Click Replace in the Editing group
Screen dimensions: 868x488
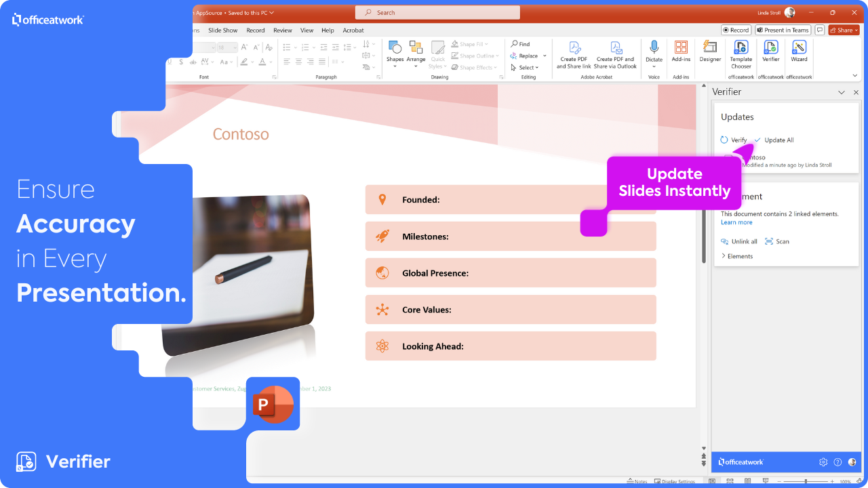click(x=524, y=56)
